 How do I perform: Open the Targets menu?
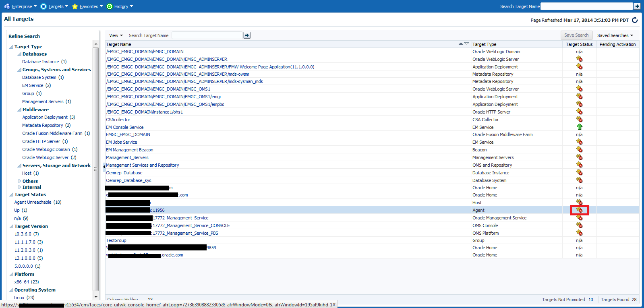pos(54,6)
